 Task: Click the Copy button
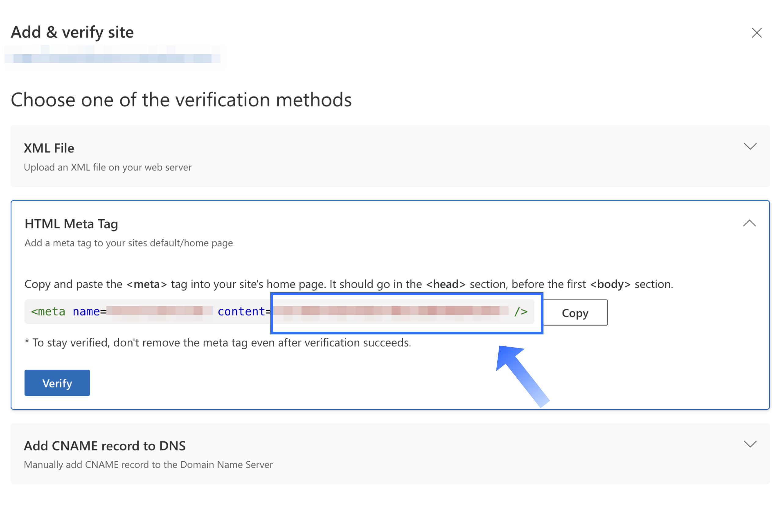coord(575,312)
